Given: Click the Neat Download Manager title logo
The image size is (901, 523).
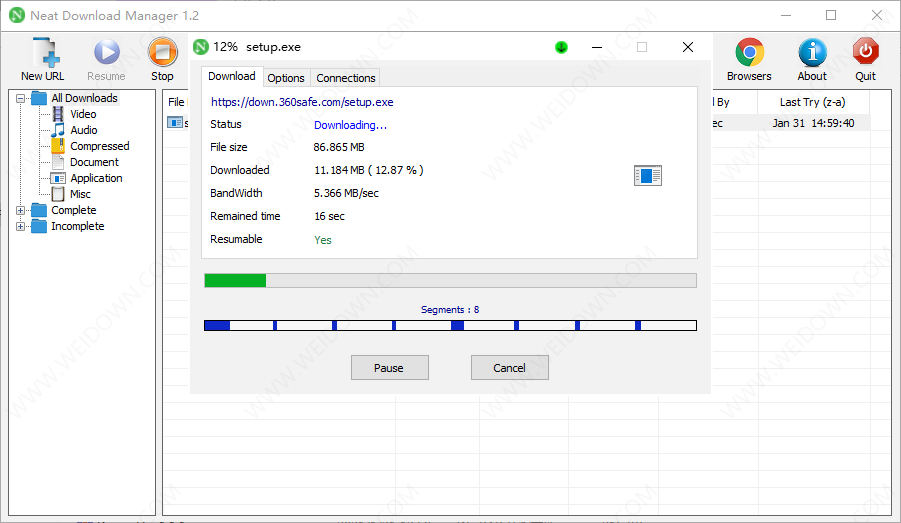Looking at the screenshot, I should [x=17, y=16].
